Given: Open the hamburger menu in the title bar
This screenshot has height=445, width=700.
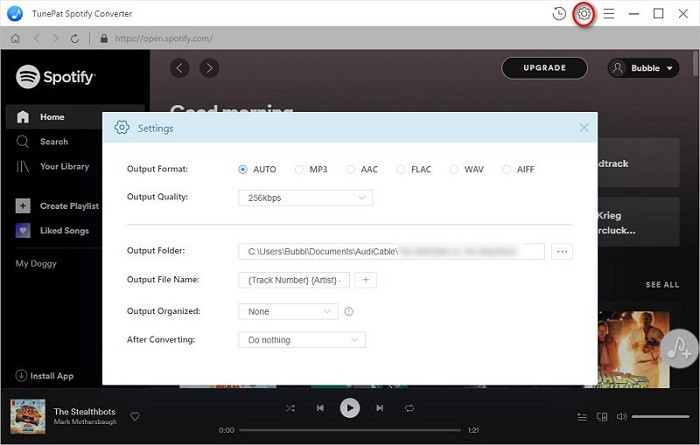Looking at the screenshot, I should point(609,14).
